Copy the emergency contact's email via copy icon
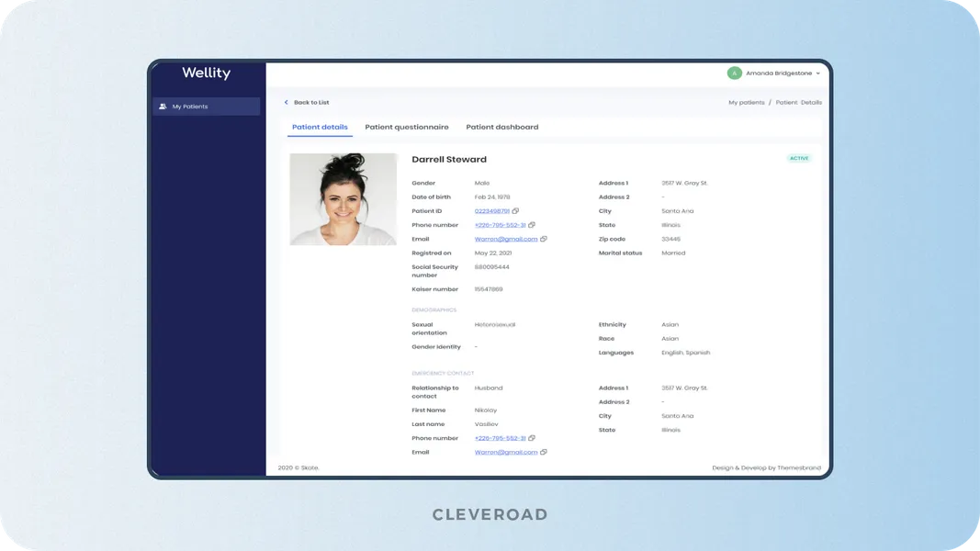This screenshot has width=980, height=551. [x=544, y=452]
